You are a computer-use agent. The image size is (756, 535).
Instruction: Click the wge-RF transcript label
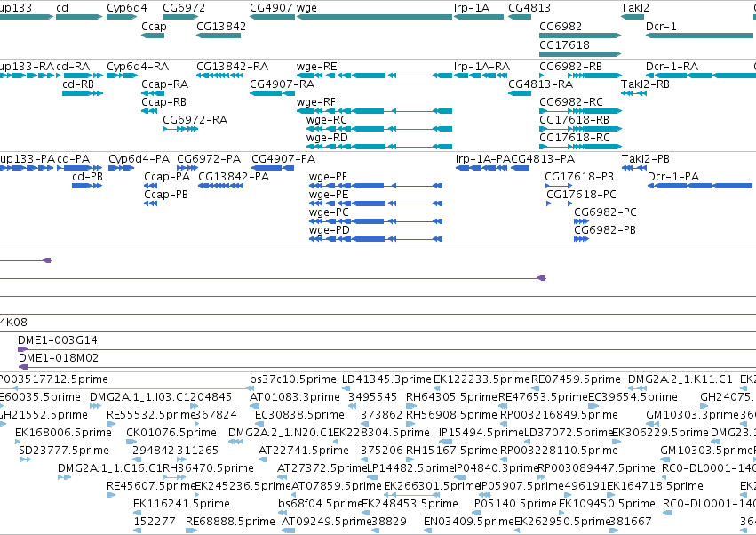point(315,102)
